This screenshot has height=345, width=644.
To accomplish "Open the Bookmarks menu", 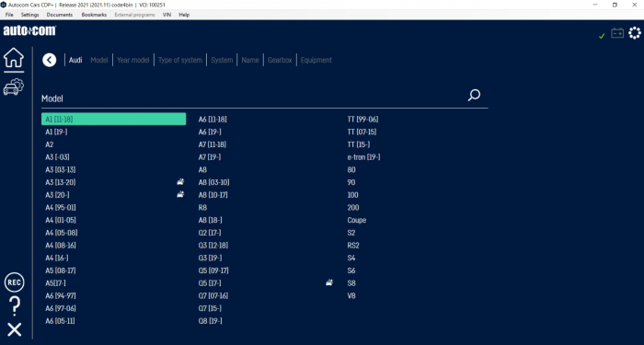I will point(94,15).
